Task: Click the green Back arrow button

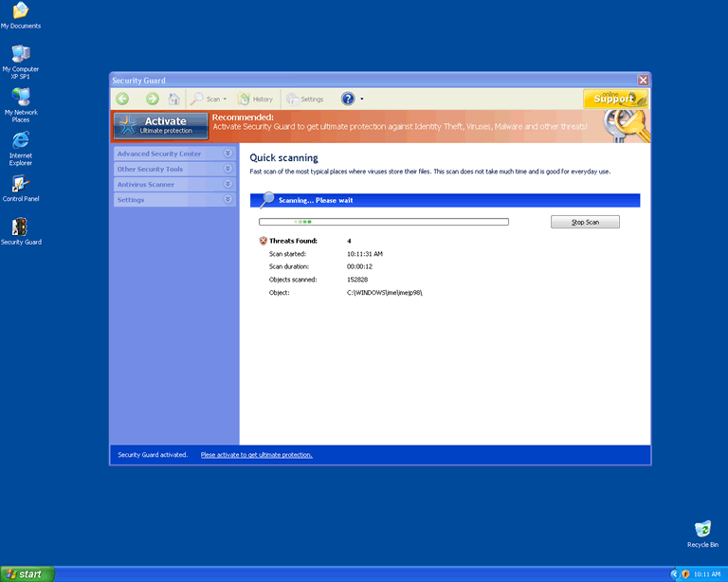Action: [122, 99]
